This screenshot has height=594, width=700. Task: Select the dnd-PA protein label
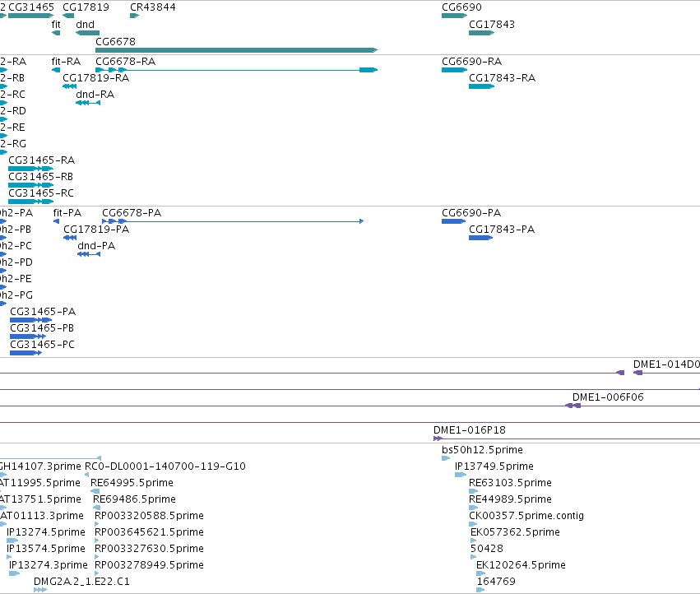(x=96, y=246)
